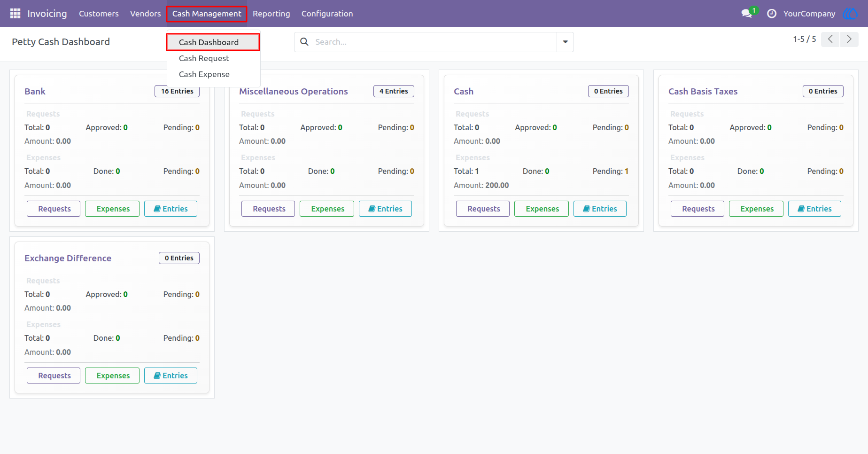Viewport: 868px width, 454px height.
Task: Open the conversations chat icon
Action: (747, 14)
